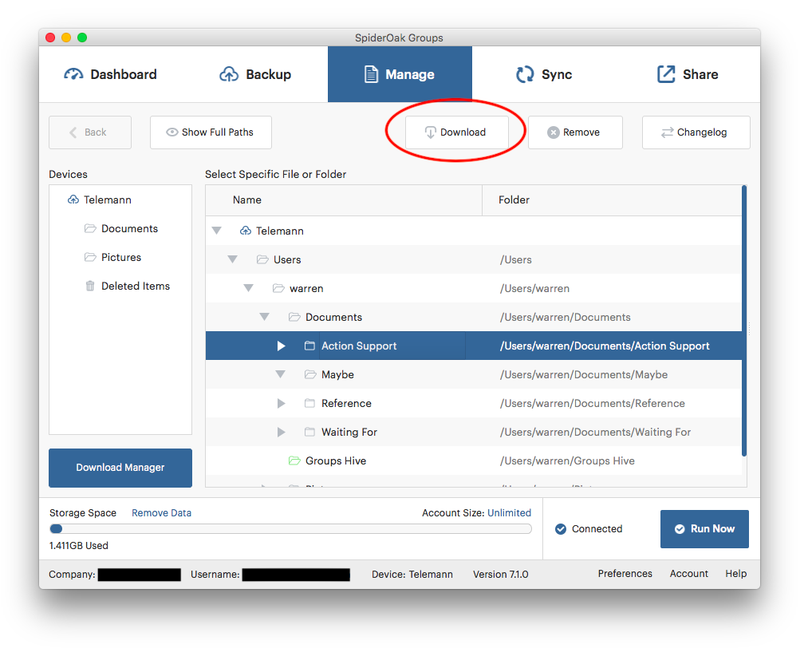The image size is (812, 664).
Task: Click the Sync arrows icon
Action: [x=525, y=74]
